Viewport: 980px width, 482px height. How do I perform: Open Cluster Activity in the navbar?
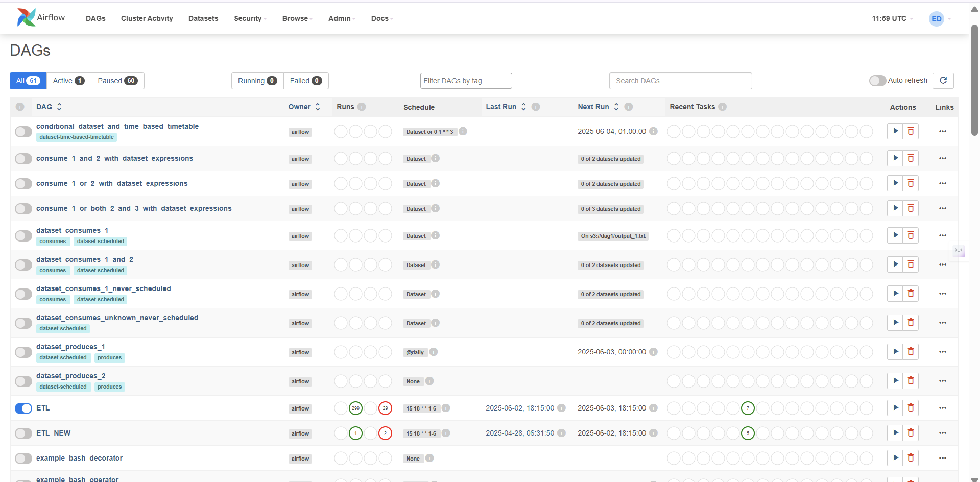point(147,18)
